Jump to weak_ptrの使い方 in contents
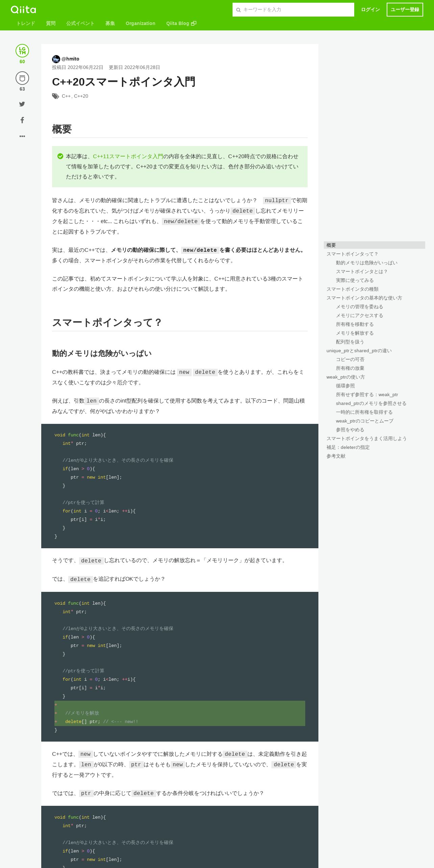Screen dimensions: 434x868 click(x=346, y=377)
